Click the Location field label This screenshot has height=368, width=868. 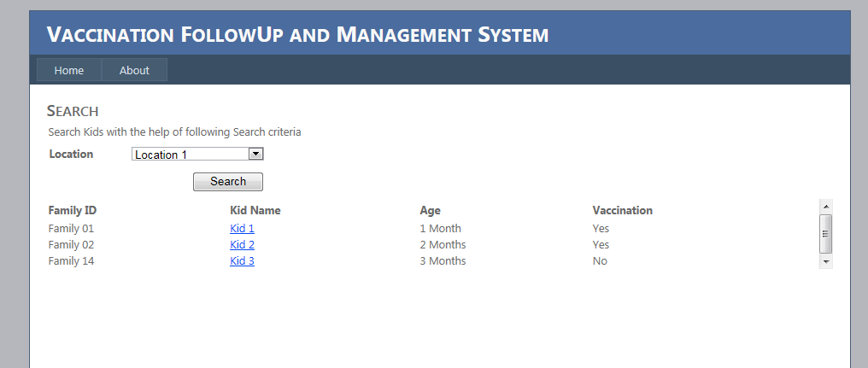point(71,154)
